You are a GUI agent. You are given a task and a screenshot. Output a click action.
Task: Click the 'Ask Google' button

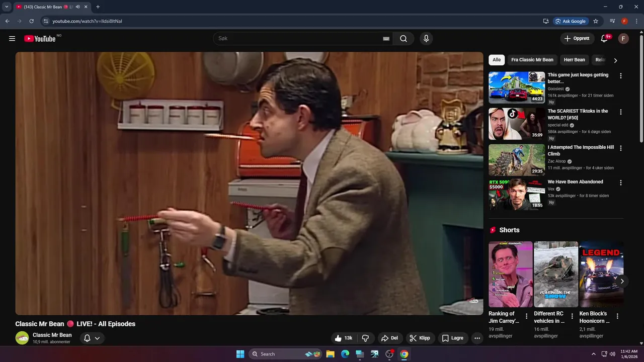click(x=571, y=21)
